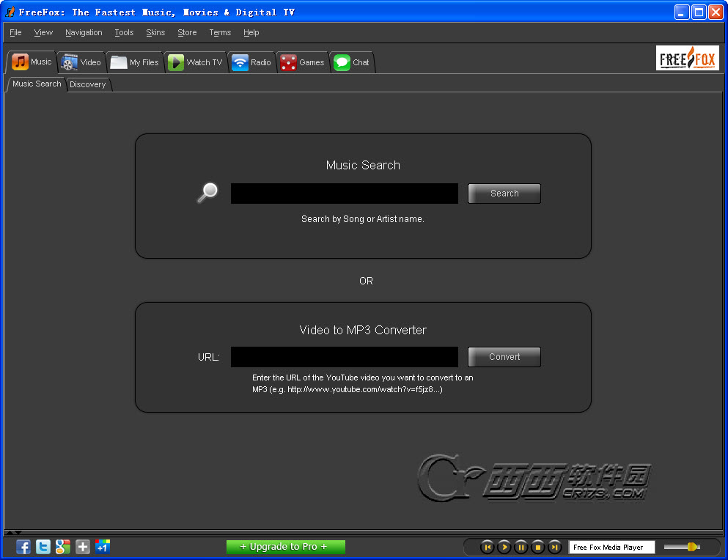Click the Upgrade to Pro button

pyautogui.click(x=285, y=547)
